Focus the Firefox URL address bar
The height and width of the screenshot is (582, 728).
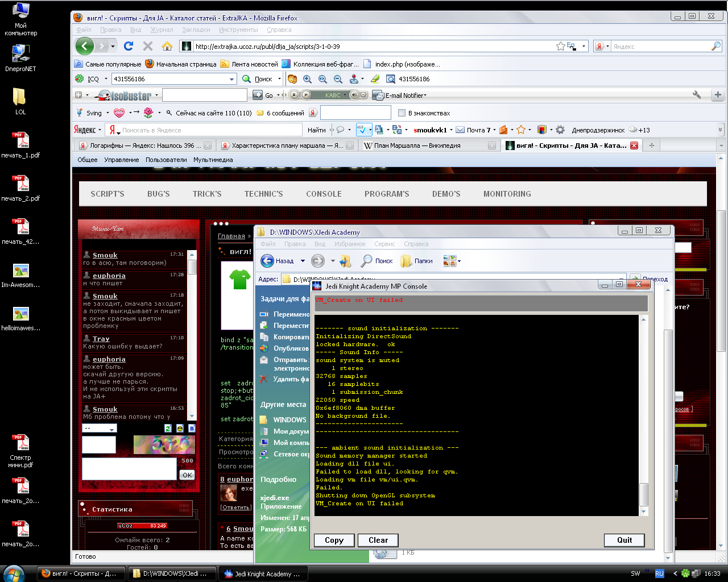pyautogui.click(x=374, y=46)
